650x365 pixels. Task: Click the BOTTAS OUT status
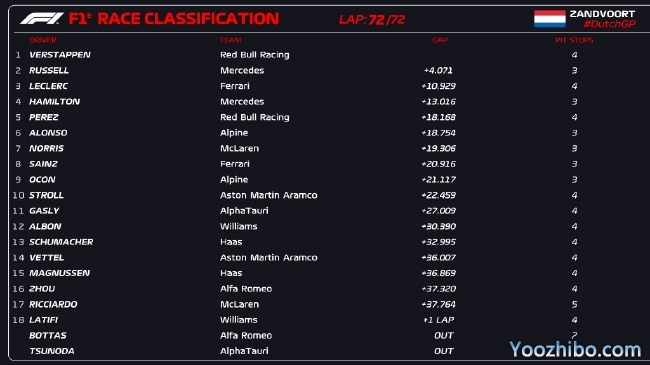tap(444, 336)
